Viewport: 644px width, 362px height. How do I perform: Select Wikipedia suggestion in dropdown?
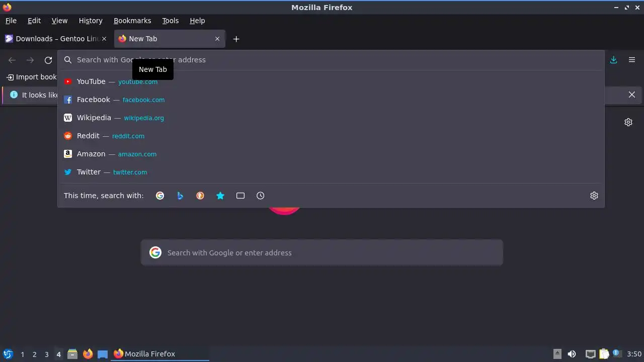pyautogui.click(x=331, y=118)
